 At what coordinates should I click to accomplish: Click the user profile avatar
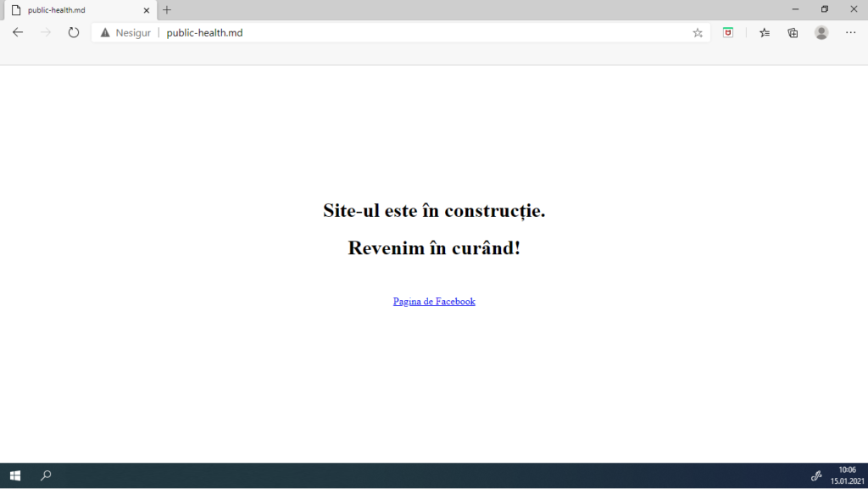point(821,32)
